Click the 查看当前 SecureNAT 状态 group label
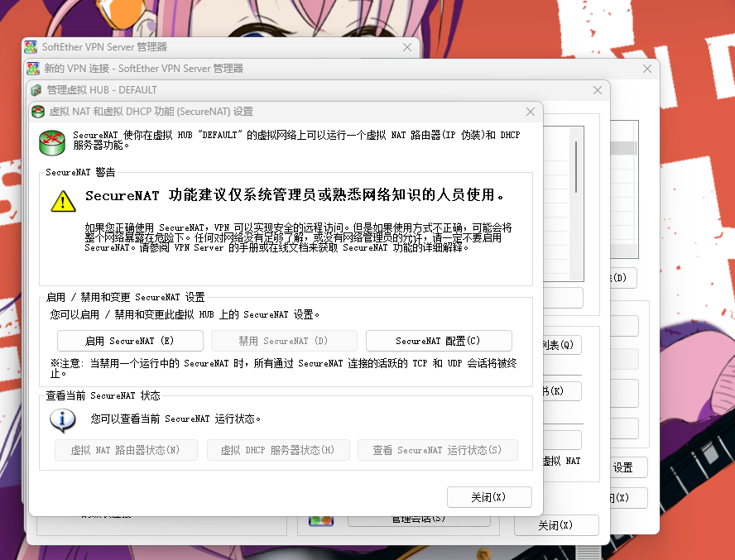 (x=103, y=395)
